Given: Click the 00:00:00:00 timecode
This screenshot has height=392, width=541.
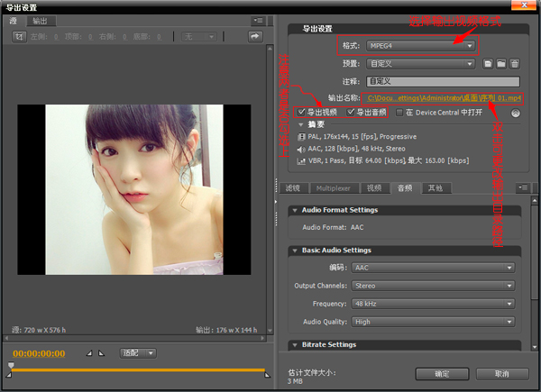Looking at the screenshot, I should coord(39,353).
